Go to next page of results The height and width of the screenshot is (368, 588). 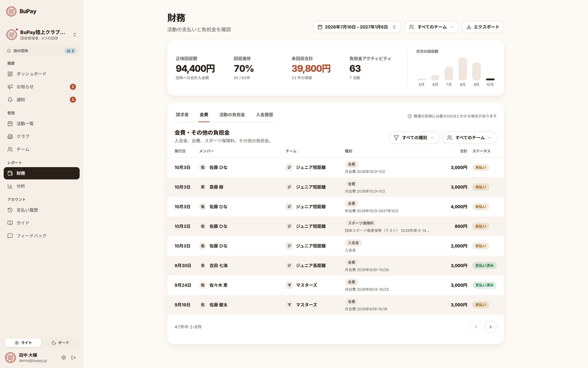(x=490, y=327)
